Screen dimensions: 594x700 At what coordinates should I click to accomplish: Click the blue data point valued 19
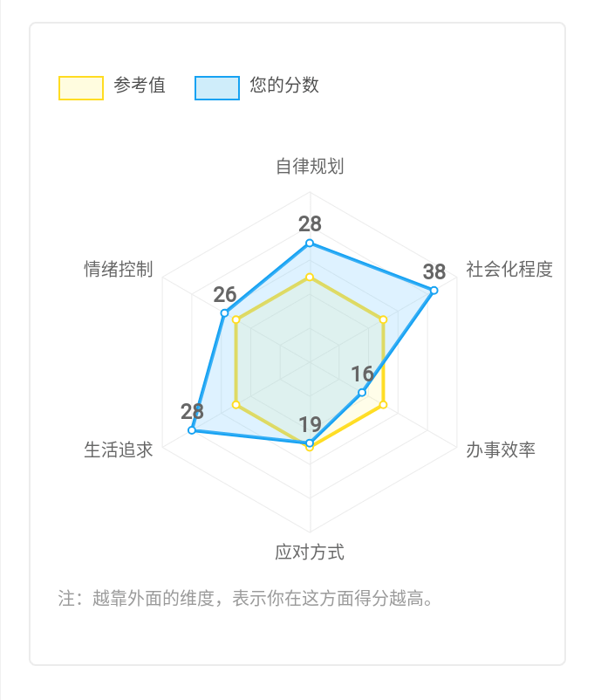pyautogui.click(x=310, y=443)
